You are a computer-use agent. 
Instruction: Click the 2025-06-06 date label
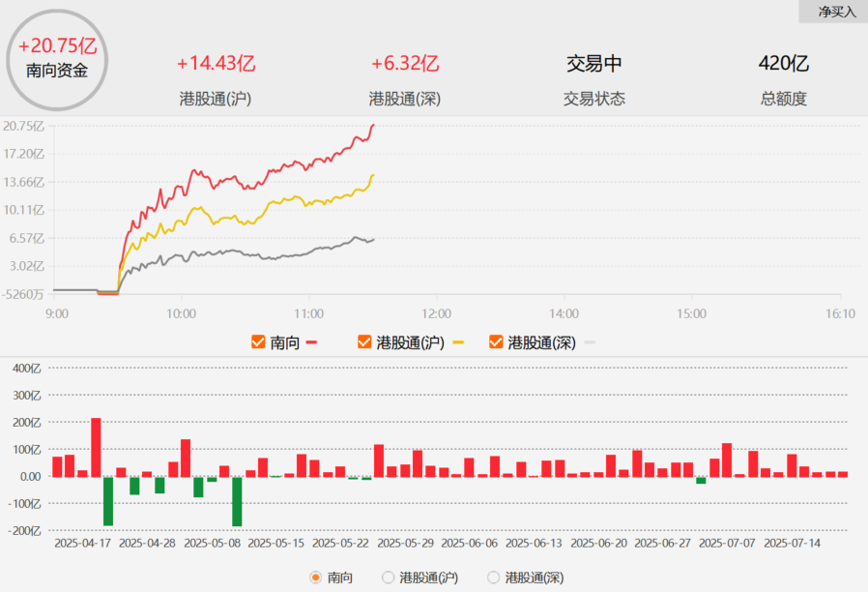click(x=470, y=544)
